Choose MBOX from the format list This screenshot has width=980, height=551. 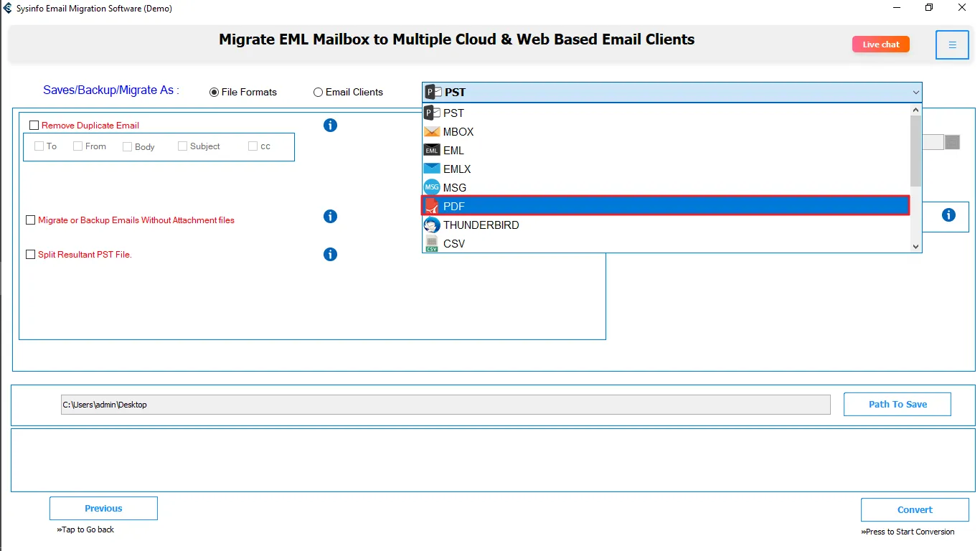(666, 132)
